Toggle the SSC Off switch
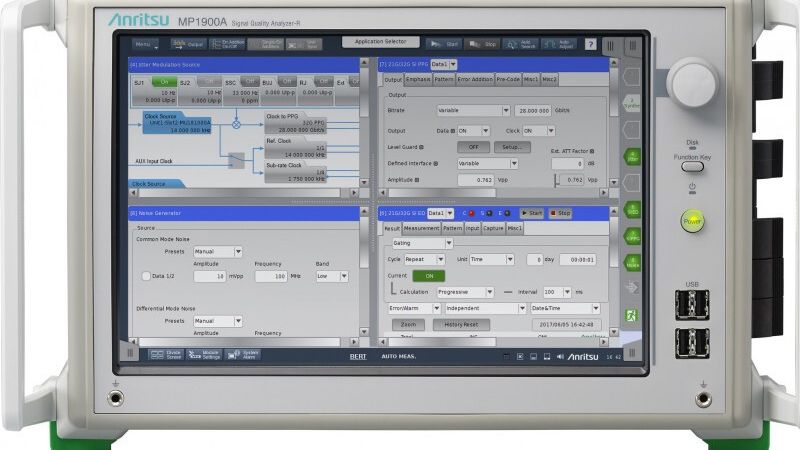This screenshot has height=450, width=800. (x=249, y=82)
